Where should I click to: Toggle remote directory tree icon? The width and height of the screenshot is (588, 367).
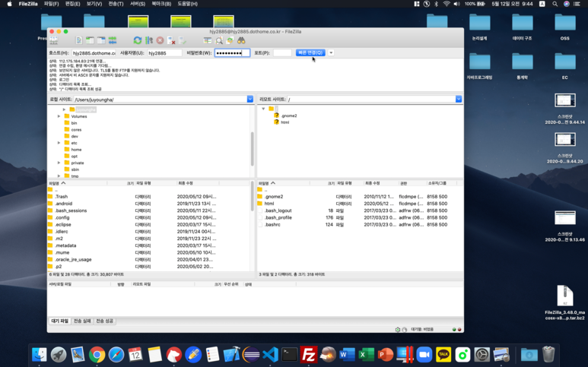click(101, 40)
